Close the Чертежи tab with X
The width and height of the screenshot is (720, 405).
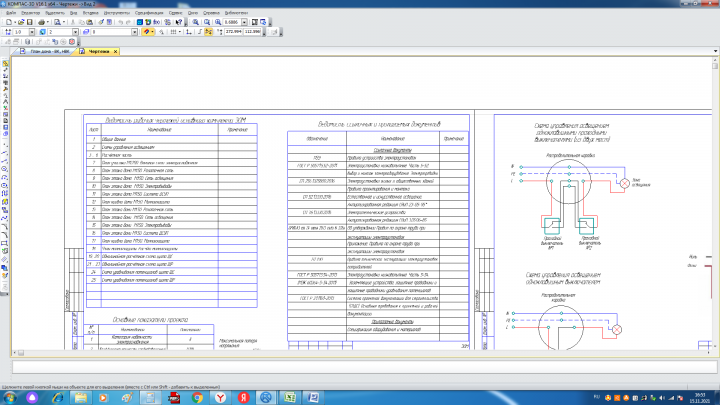115,51
